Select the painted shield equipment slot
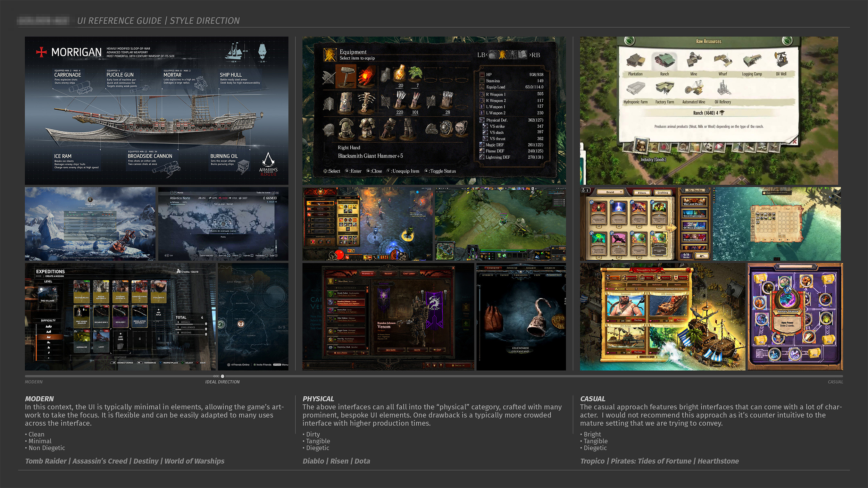 (347, 103)
